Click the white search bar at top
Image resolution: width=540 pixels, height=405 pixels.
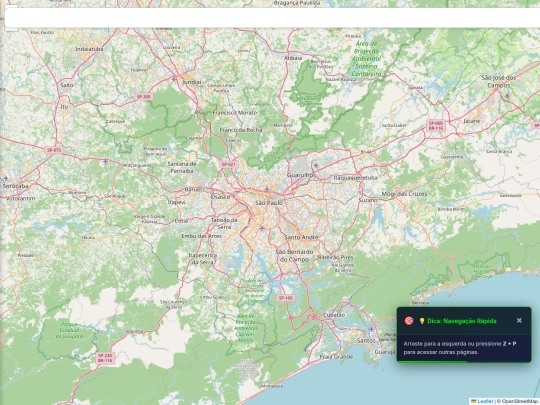click(272, 18)
